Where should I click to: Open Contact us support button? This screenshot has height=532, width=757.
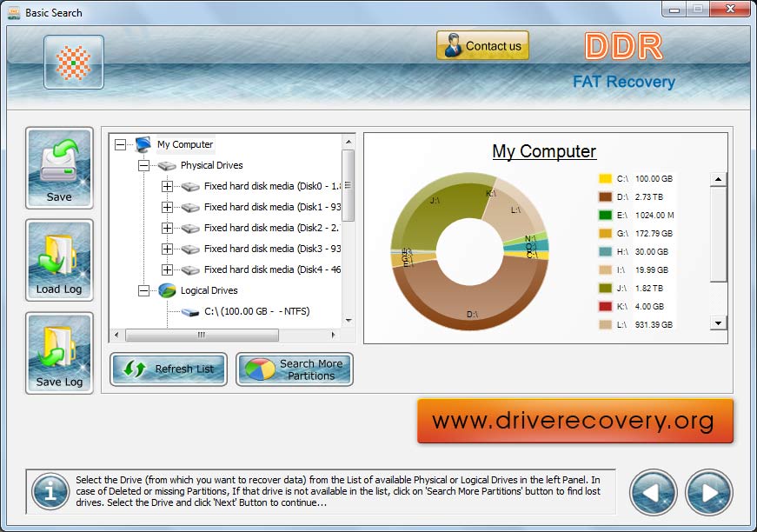[x=482, y=46]
